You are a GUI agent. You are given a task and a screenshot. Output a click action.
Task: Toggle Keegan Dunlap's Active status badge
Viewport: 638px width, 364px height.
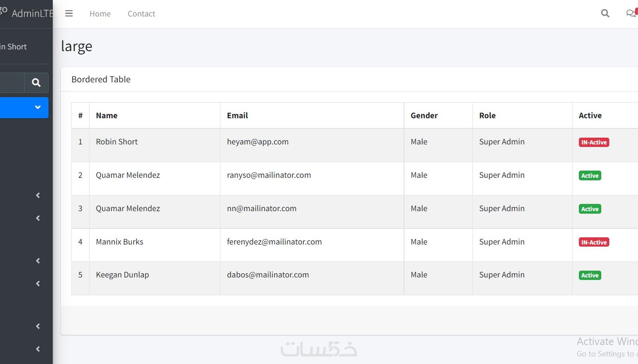tap(590, 275)
